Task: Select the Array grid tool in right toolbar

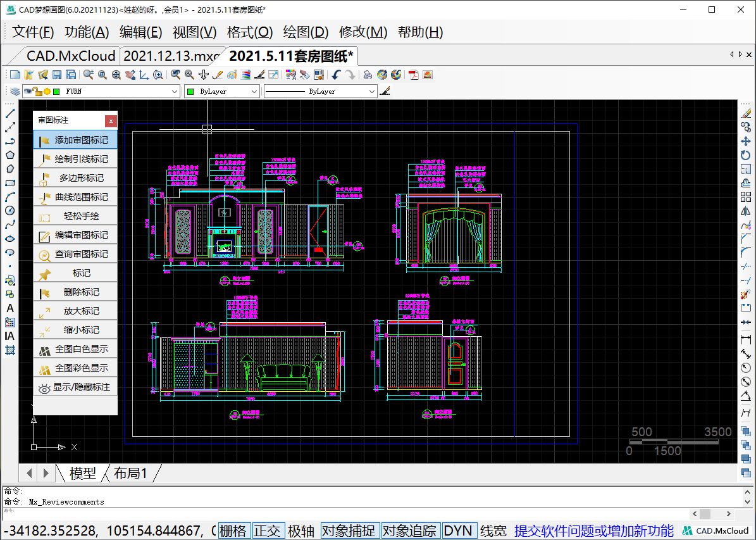Action: pos(746,197)
